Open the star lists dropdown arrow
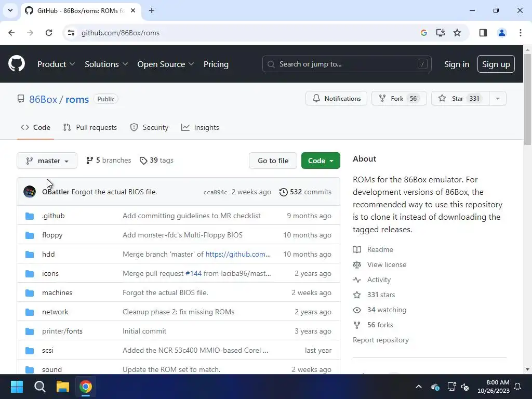 click(498, 98)
